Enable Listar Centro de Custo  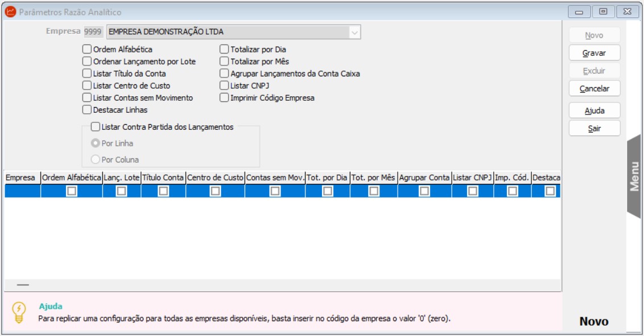coord(86,85)
